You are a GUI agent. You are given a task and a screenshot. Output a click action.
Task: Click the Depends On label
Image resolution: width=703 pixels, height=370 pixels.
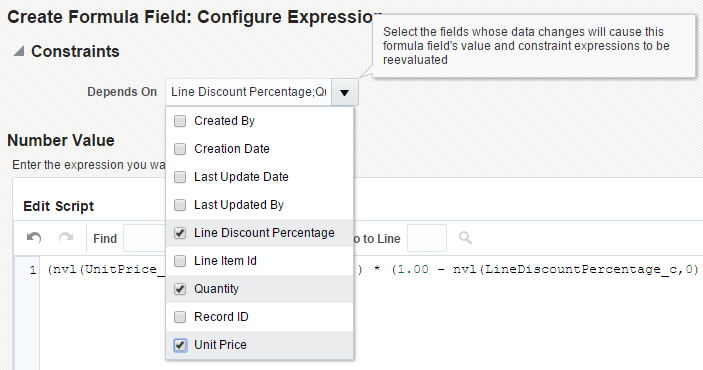point(122,92)
